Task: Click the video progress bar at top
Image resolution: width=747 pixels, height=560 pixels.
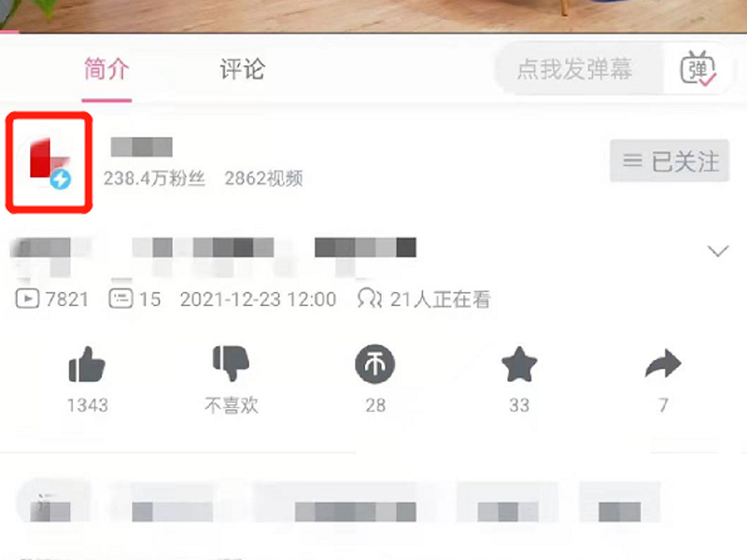Action: tap(373, 33)
